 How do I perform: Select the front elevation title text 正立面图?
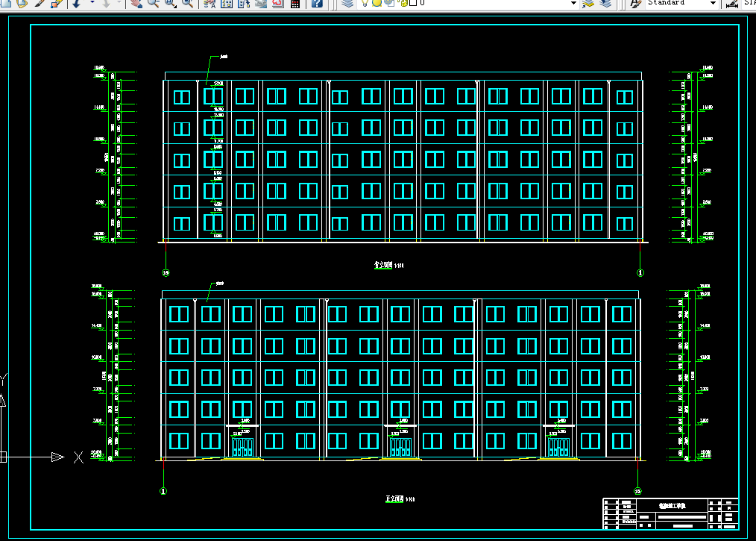pos(394,498)
